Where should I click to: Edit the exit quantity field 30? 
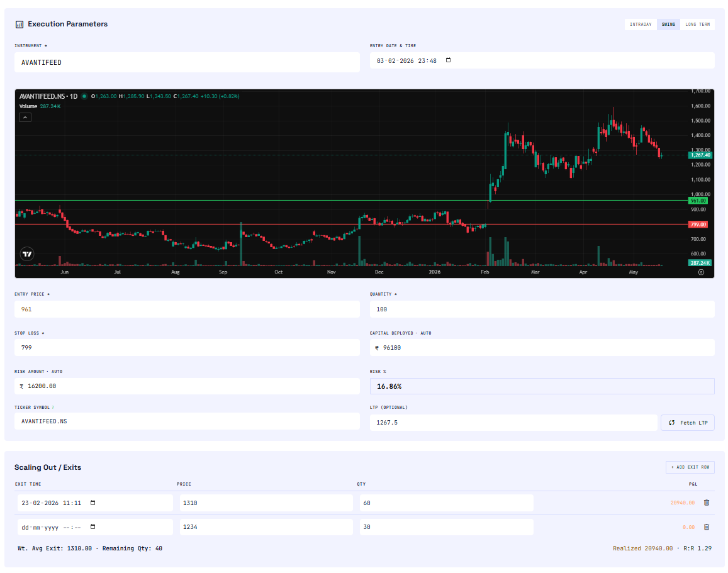pyautogui.click(x=446, y=527)
